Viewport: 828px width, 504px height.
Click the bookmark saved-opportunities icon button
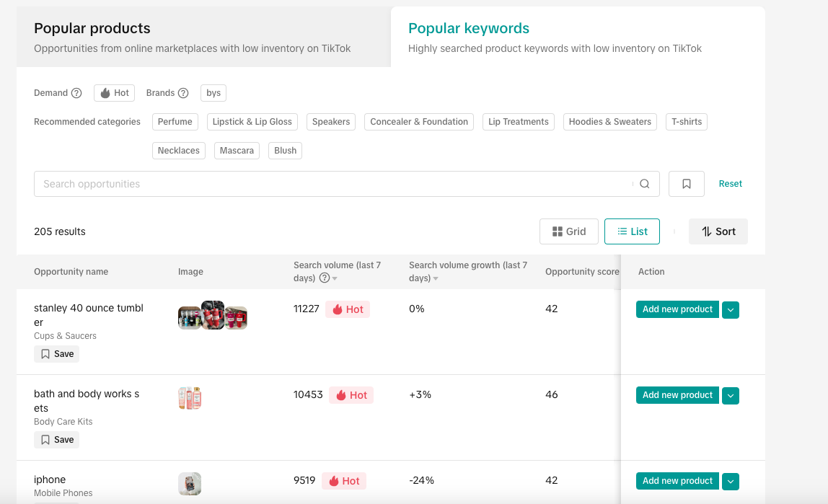coord(687,184)
